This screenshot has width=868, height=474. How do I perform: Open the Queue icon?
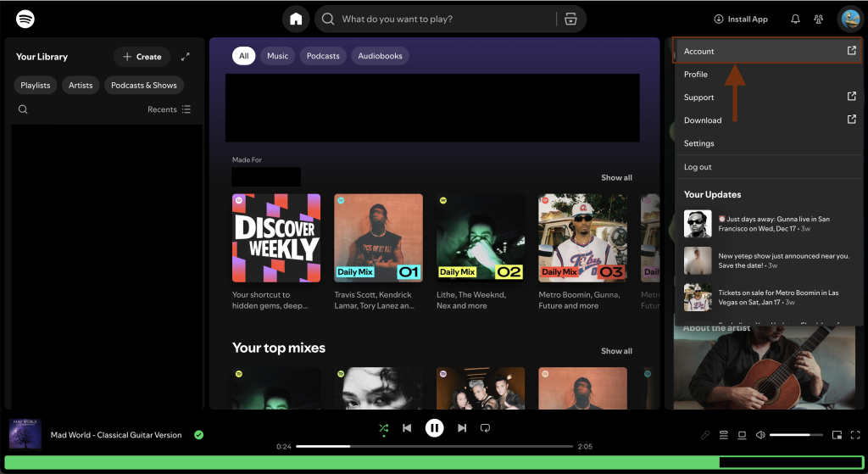click(724, 435)
